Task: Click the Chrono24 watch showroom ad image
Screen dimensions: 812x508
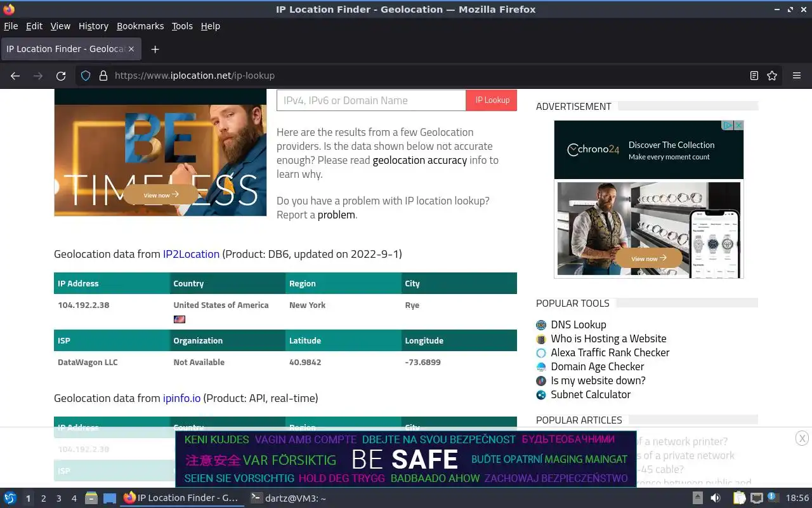Action: [648, 229]
